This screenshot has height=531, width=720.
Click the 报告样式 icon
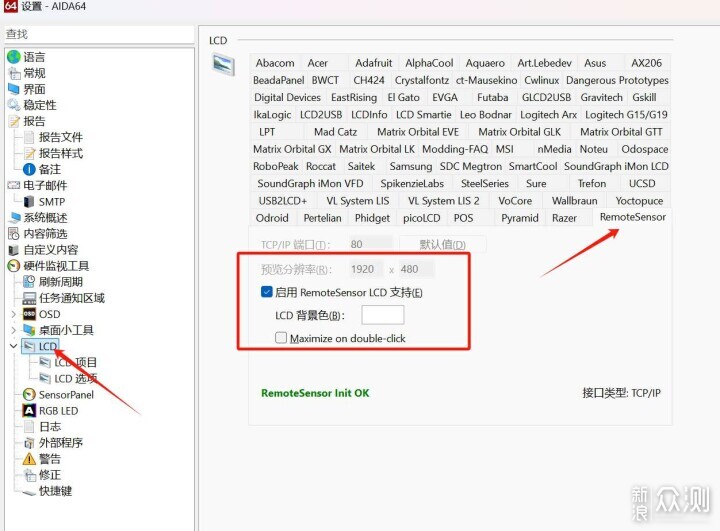coord(29,153)
